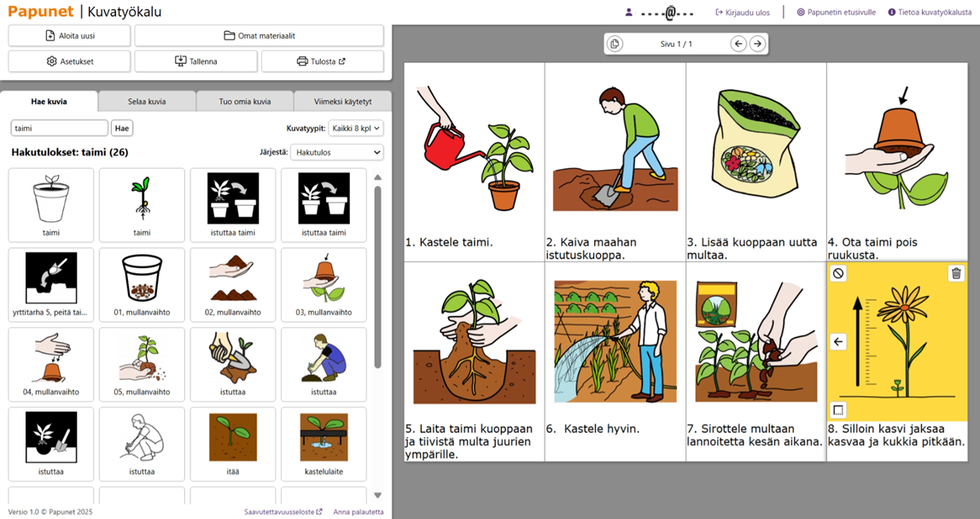Go to the previous page with left arrow
The width and height of the screenshot is (980, 519).
click(x=738, y=44)
